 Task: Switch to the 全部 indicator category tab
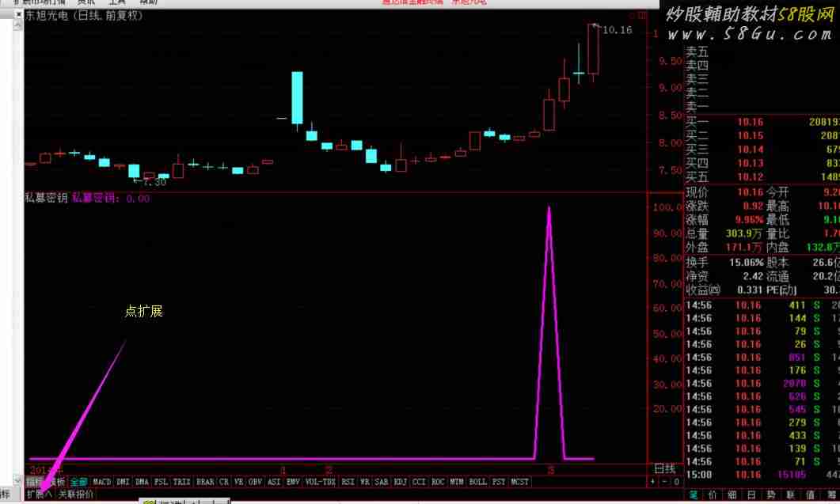pyautogui.click(x=78, y=482)
